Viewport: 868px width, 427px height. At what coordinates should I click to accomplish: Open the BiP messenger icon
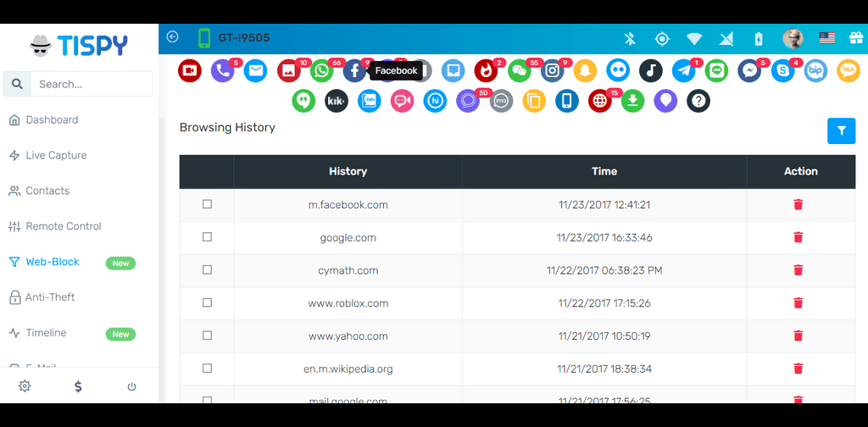[815, 71]
